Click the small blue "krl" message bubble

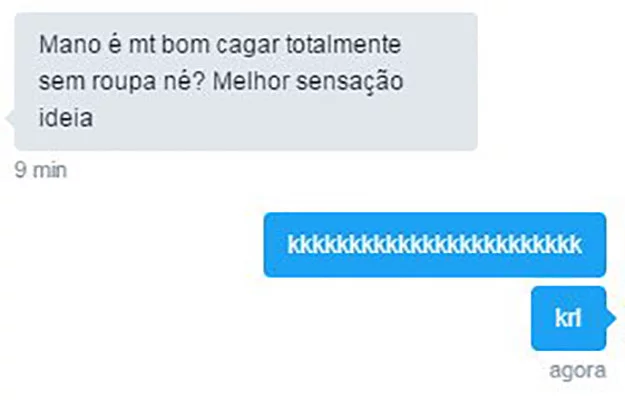click(569, 318)
